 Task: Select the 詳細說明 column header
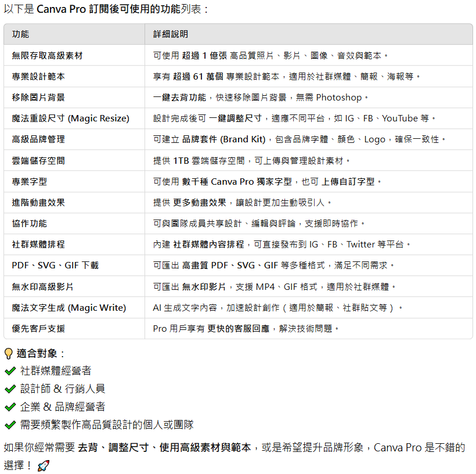point(171,34)
